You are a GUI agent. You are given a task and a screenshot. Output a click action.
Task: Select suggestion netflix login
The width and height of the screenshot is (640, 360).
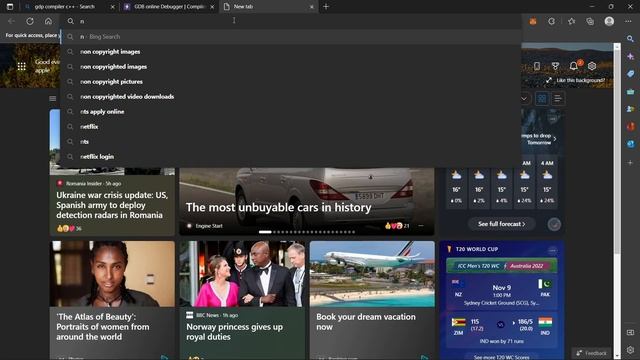(291, 157)
